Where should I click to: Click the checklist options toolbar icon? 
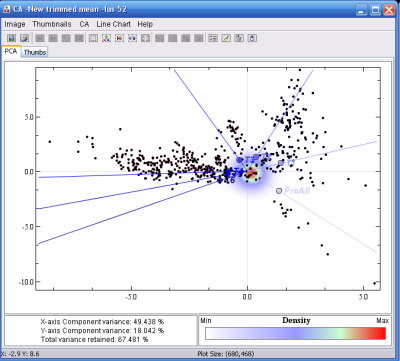tap(213, 38)
